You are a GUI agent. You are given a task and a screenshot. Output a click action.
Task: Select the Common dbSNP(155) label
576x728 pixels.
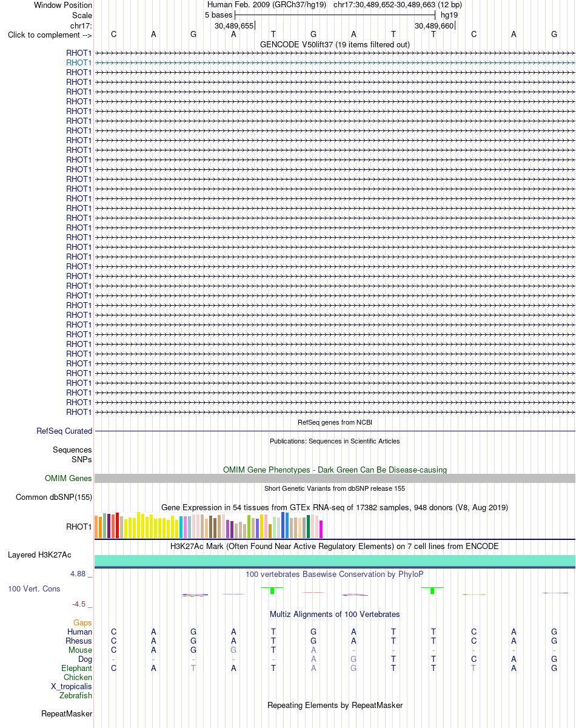point(54,497)
